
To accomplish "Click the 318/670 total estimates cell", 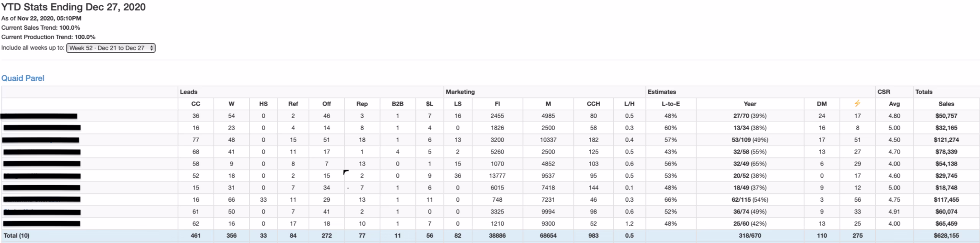I will click(x=750, y=236).
